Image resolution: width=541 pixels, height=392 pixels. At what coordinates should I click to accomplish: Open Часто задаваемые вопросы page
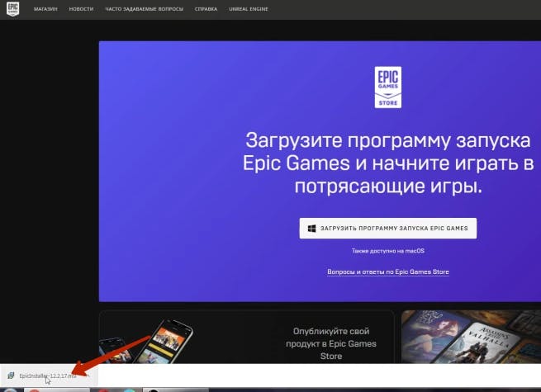(145, 9)
